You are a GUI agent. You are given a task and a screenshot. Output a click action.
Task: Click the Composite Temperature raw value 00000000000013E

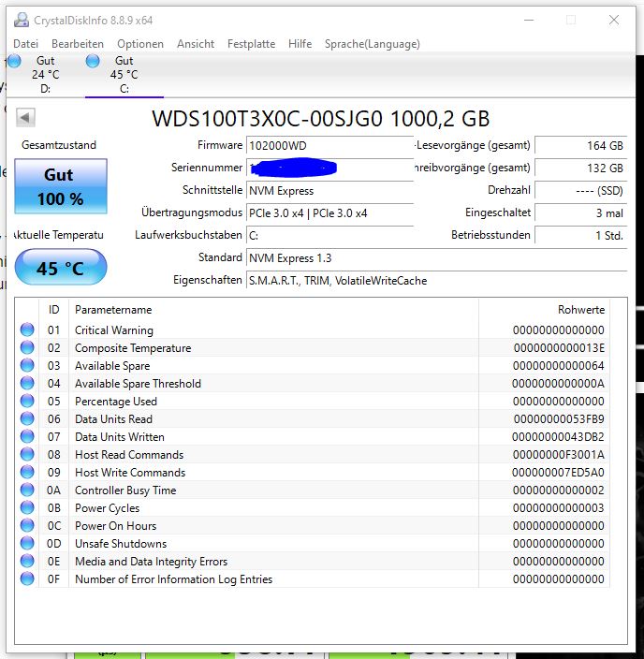tap(559, 347)
